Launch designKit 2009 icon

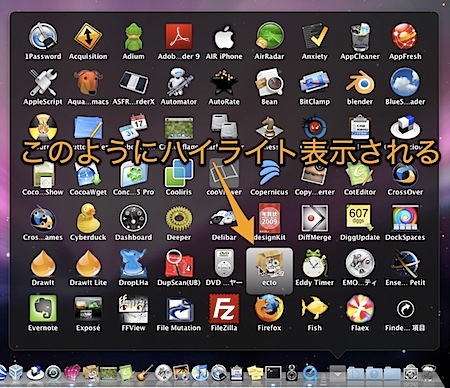tap(269, 219)
